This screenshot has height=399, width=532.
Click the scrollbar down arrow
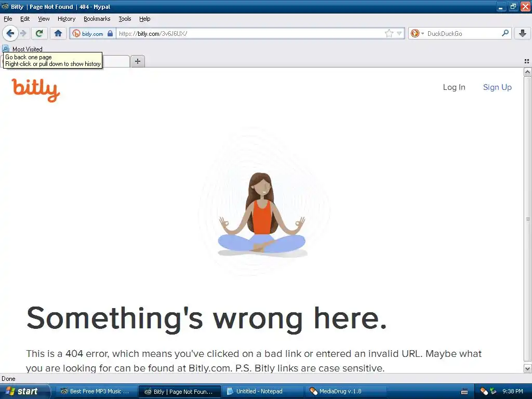pos(528,368)
